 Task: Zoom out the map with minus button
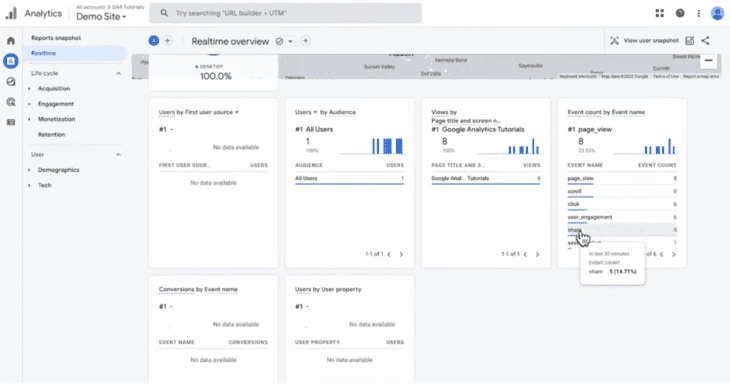708,60
